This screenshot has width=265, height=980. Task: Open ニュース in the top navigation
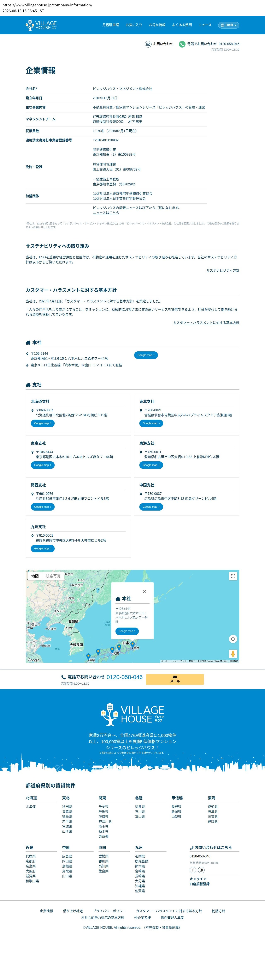click(x=205, y=25)
